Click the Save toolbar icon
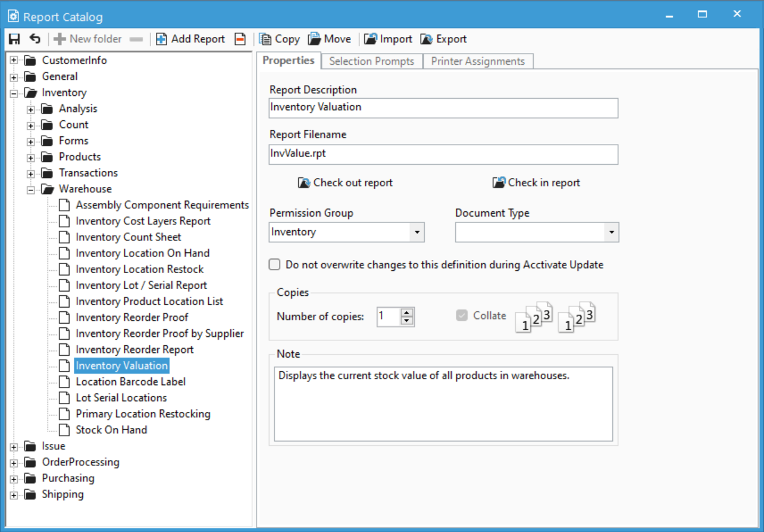 coord(15,39)
